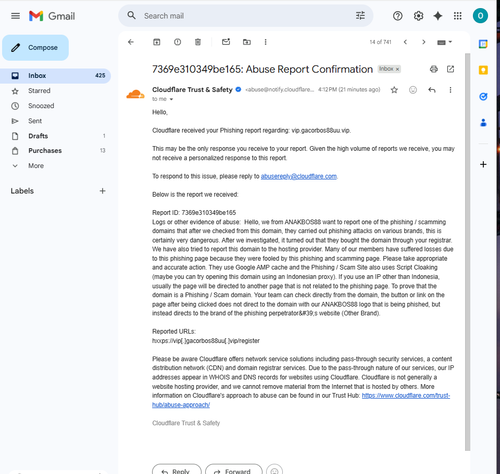
Task: Open the Google apps grid
Action: pyautogui.click(x=458, y=16)
